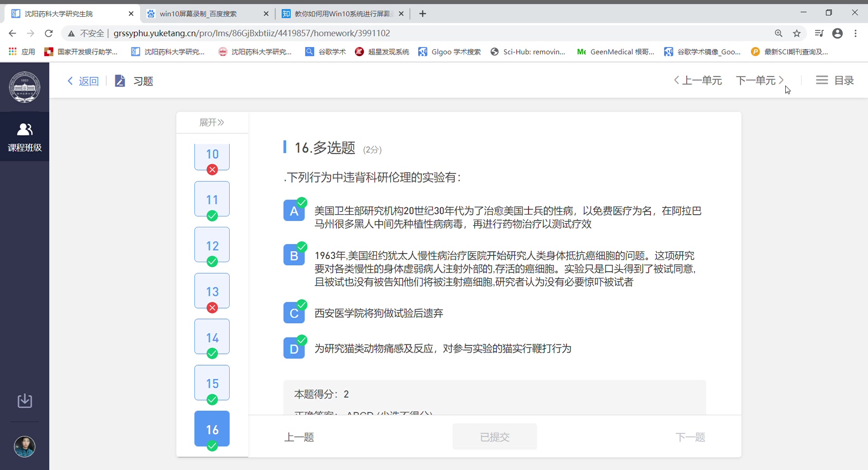Click 返回 to go back
Screen dimensions: 868x470
[x=83, y=81]
